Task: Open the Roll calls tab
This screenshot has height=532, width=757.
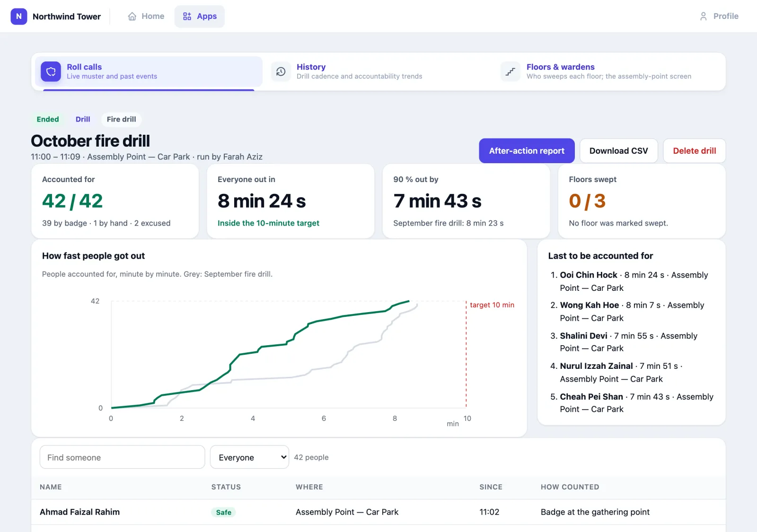Action: [149, 71]
